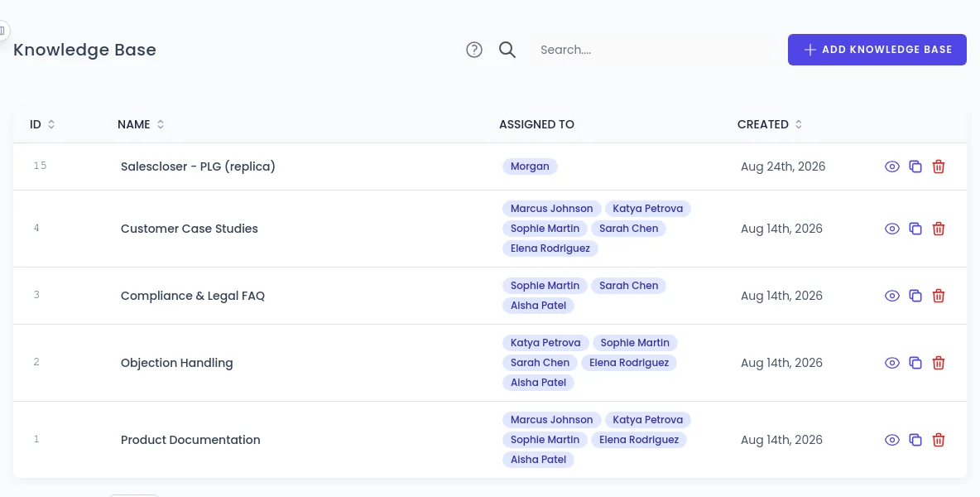Image resolution: width=980 pixels, height=497 pixels.
Task: Duplicate Objection Handling knowledge base
Action: pos(915,363)
